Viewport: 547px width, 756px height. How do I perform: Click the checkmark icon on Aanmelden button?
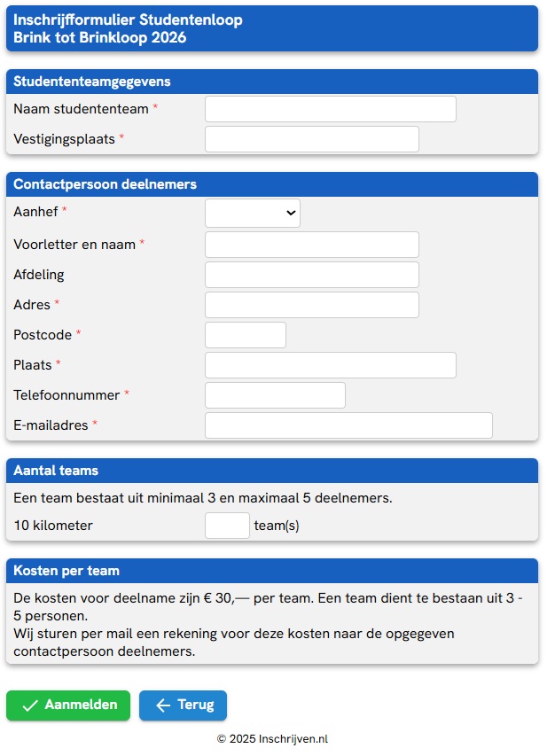[30, 705]
